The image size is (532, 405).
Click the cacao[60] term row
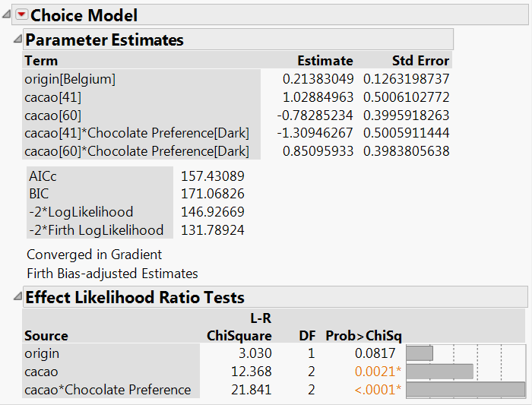(53, 115)
